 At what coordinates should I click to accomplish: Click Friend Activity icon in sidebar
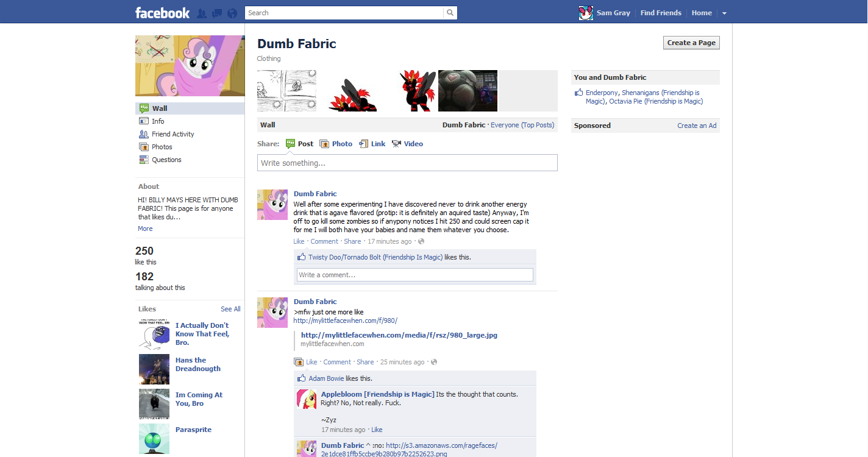point(144,134)
